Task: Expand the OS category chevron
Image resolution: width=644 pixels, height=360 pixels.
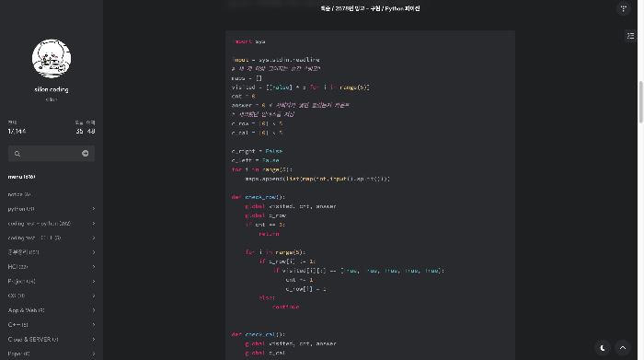Action: click(x=94, y=296)
